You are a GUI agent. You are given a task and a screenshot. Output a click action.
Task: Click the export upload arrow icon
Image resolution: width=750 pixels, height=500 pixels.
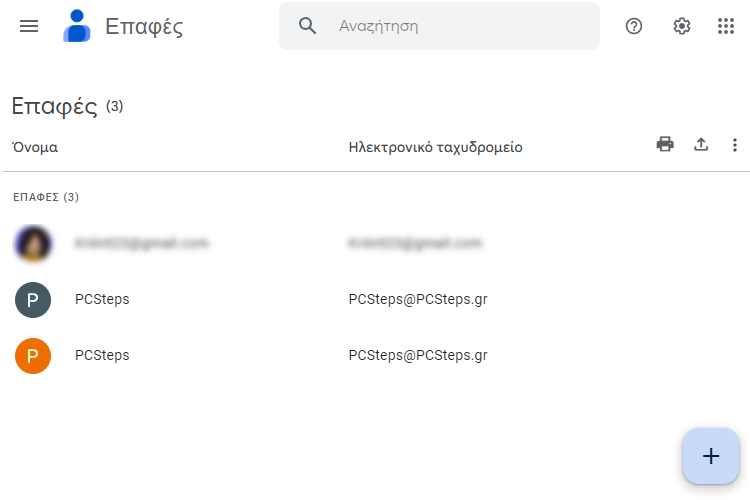pyautogui.click(x=701, y=144)
